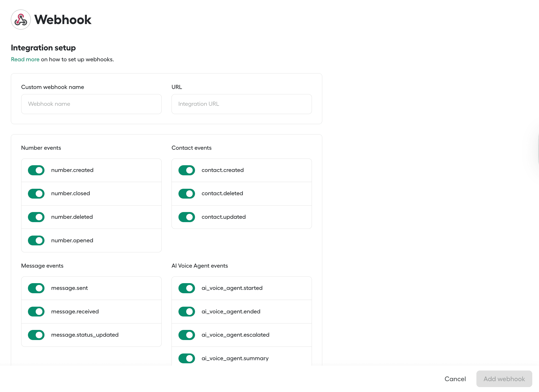This screenshot has width=539, height=392.
Task: Disable the number.created toggle
Action: coord(36,170)
